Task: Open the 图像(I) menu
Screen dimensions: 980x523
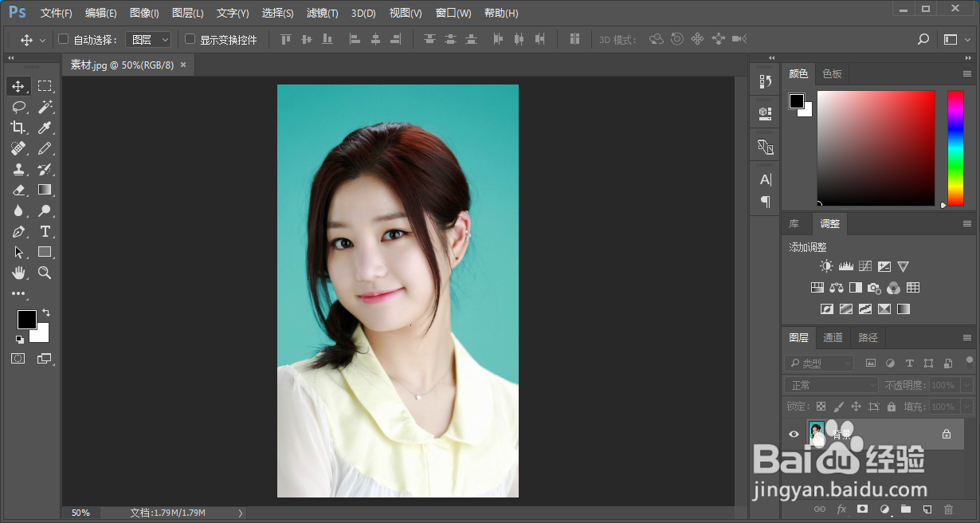Action: pos(144,14)
